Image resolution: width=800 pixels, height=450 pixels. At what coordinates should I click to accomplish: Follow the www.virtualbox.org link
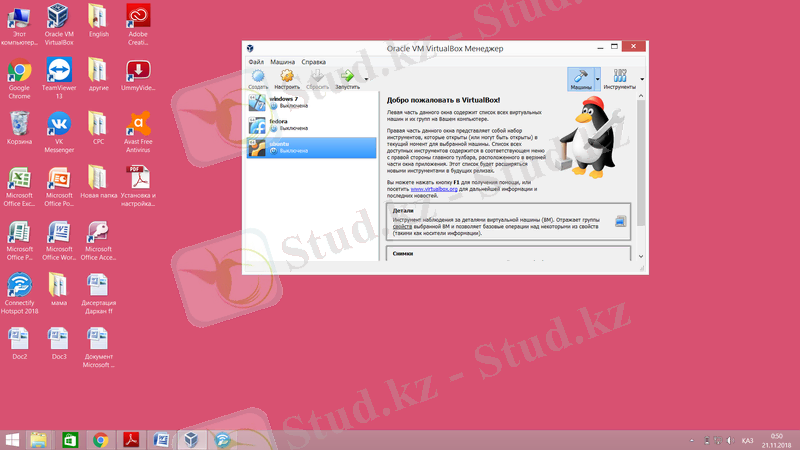[434, 189]
